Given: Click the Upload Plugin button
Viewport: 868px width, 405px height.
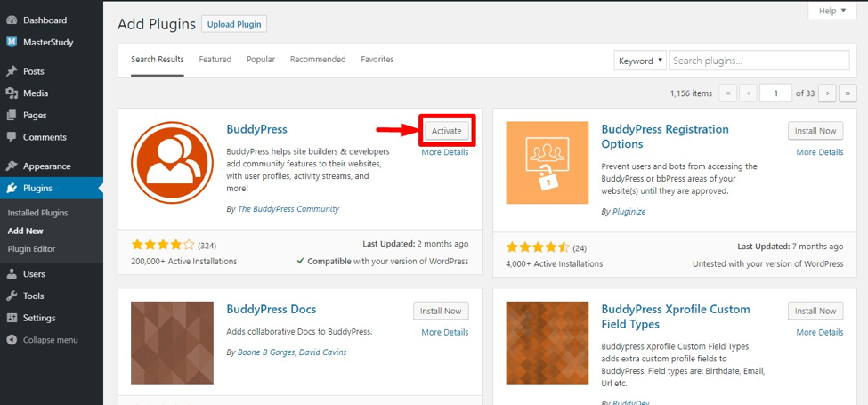Looking at the screenshot, I should click(234, 24).
